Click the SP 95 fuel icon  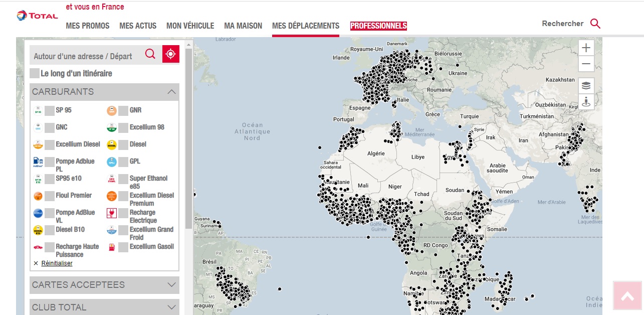(x=38, y=110)
